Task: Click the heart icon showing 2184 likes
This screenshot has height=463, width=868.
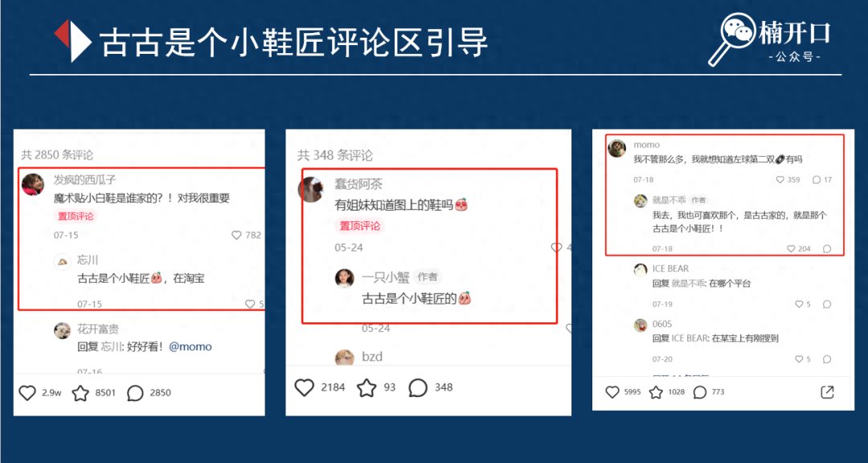Action: coord(304,387)
